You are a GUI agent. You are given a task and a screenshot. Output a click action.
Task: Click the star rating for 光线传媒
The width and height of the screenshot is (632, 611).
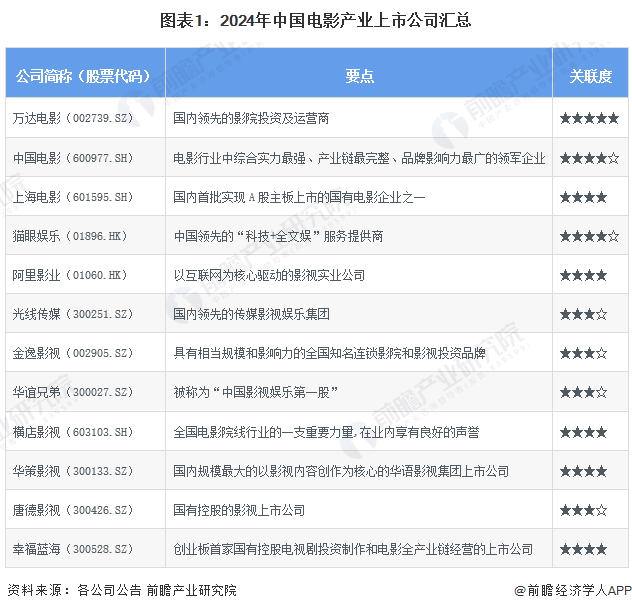pyautogui.click(x=583, y=314)
